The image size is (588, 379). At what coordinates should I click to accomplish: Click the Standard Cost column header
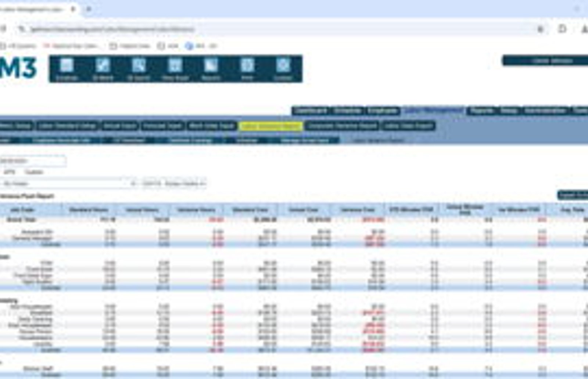[x=250, y=210]
